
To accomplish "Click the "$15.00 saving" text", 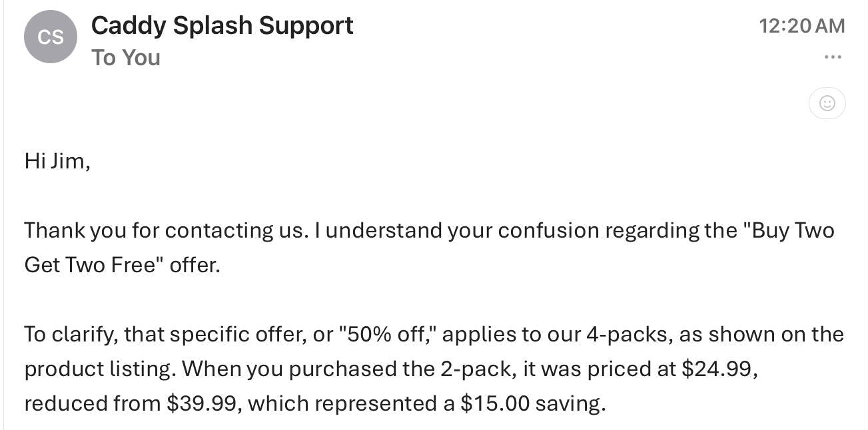I will point(532,403).
